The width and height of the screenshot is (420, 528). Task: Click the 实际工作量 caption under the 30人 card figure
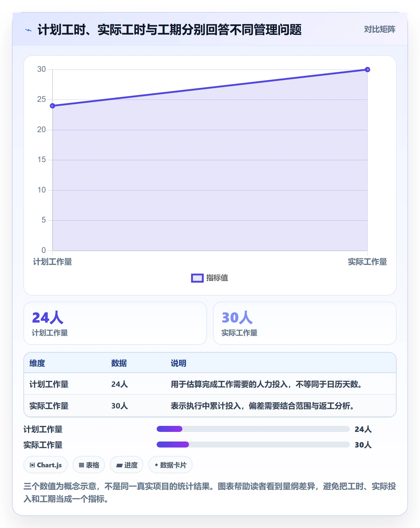point(239,333)
